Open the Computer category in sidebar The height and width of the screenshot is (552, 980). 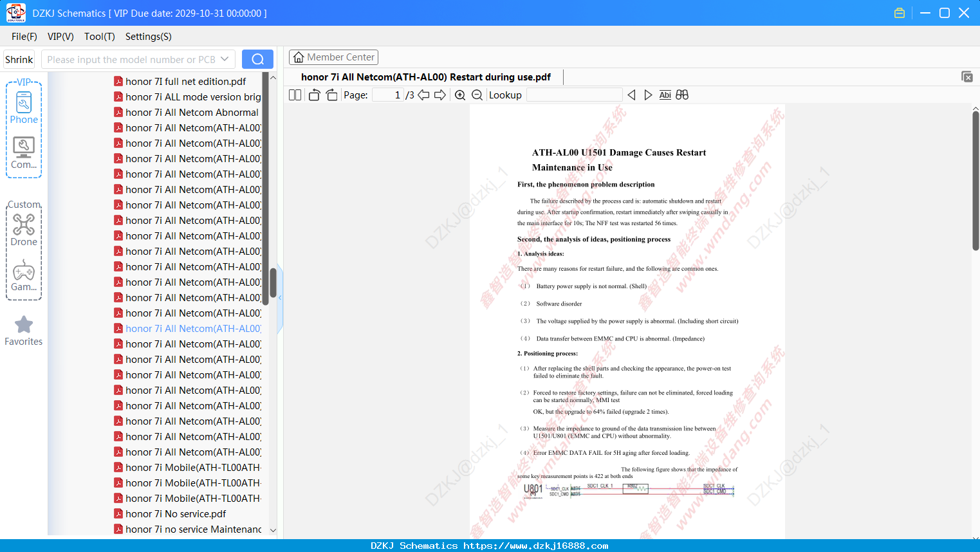(x=24, y=153)
